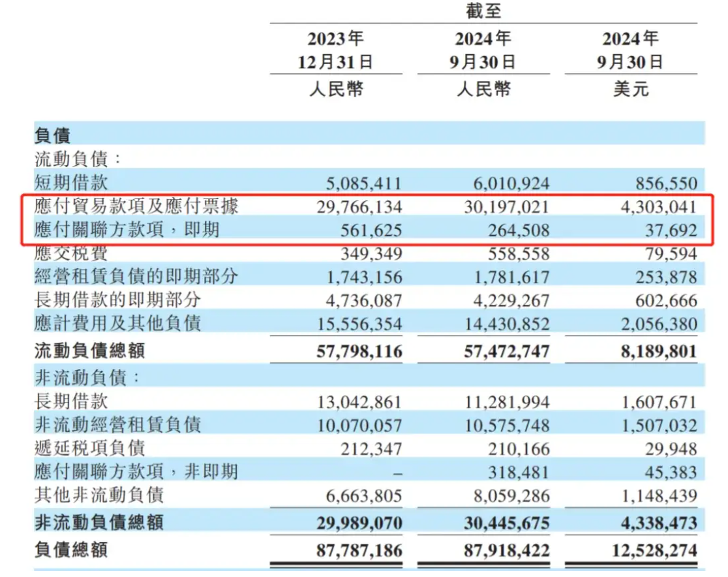The width and height of the screenshot is (728, 577).
Task: Select the 應計費用及其他負債 label
Action: coord(117,322)
